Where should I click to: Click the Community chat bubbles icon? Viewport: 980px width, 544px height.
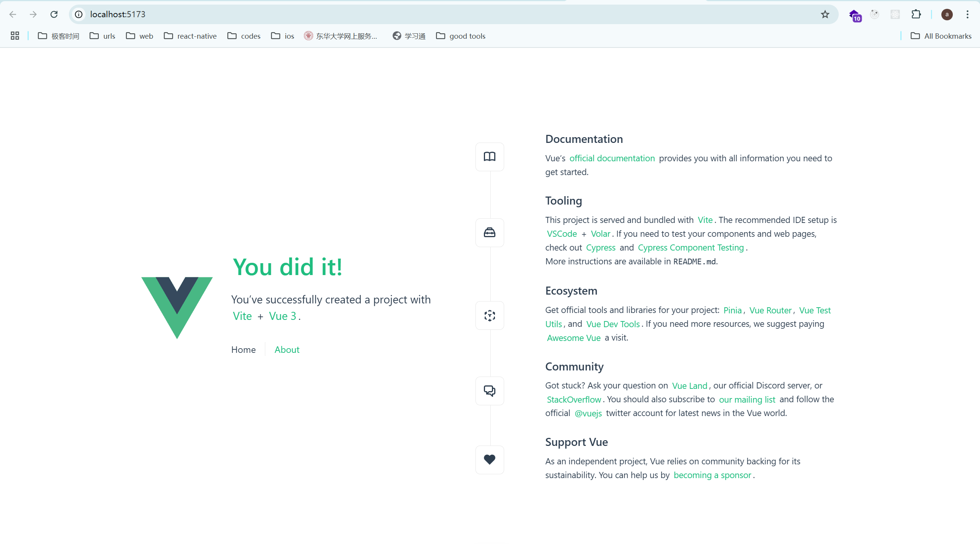point(490,391)
